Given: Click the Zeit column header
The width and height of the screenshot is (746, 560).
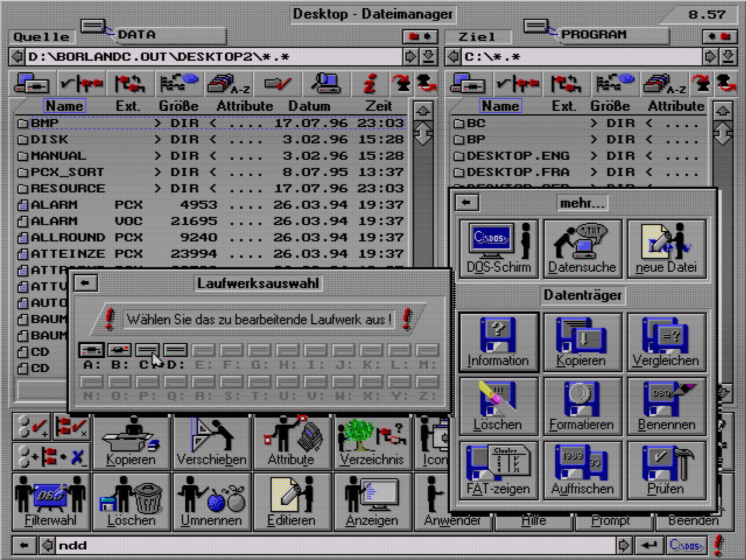Looking at the screenshot, I should coord(379,106).
